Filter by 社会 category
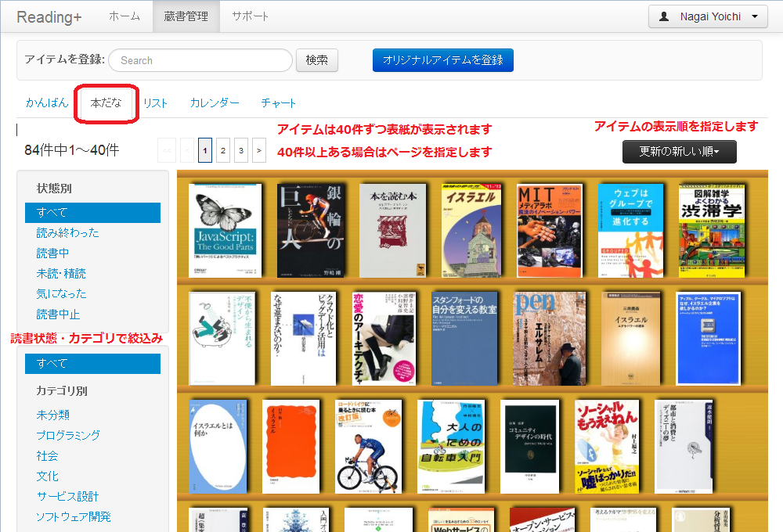This screenshot has height=532, width=783. tap(48, 455)
